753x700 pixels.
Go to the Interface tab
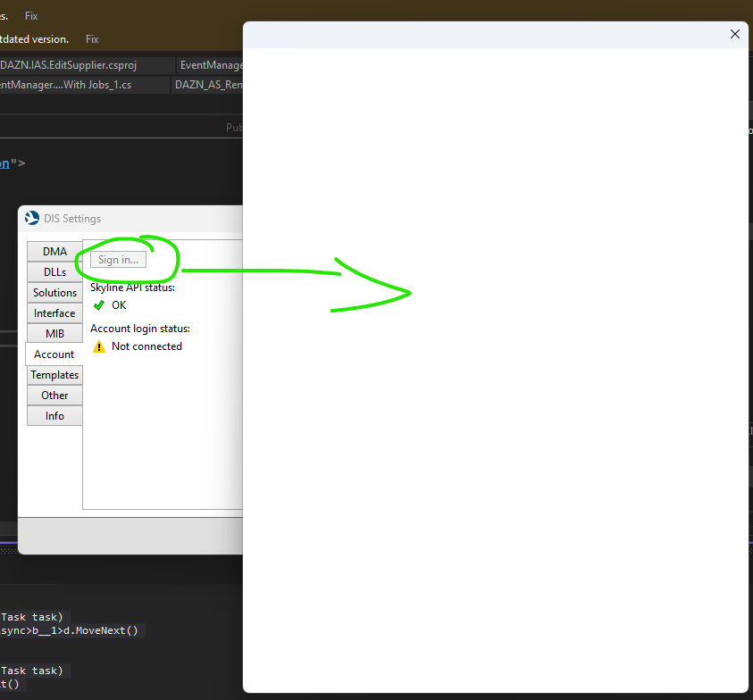[x=54, y=313]
